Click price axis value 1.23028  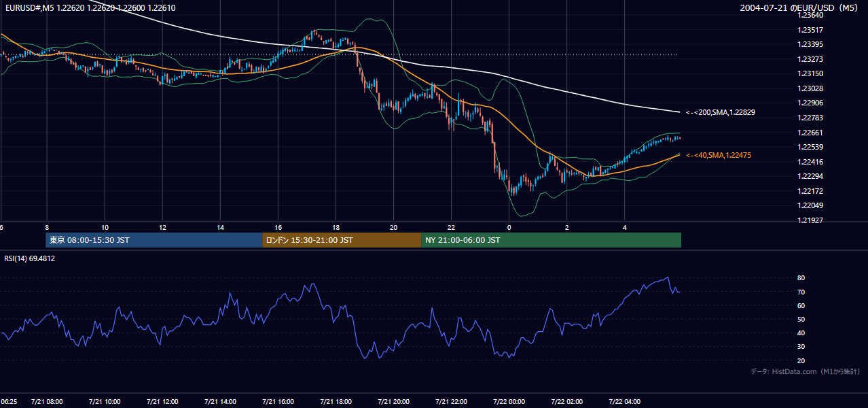click(810, 88)
